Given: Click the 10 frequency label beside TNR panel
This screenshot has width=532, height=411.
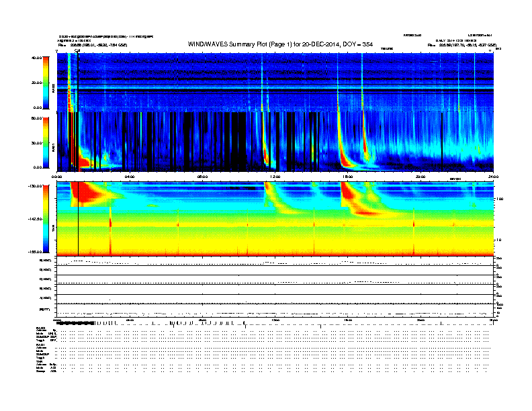Looking at the screenshot, I should (498, 240).
